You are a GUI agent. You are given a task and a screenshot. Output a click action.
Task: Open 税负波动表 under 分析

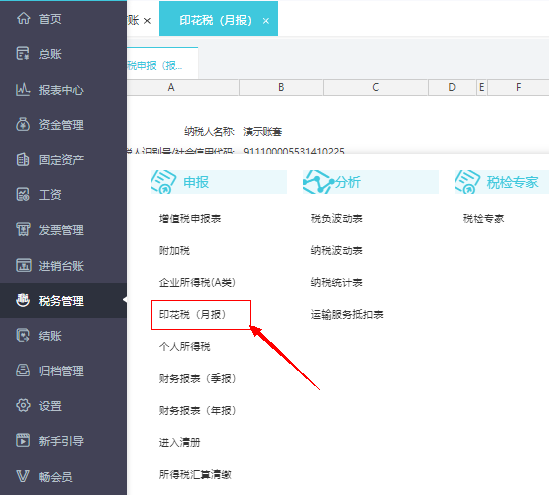[x=336, y=219]
